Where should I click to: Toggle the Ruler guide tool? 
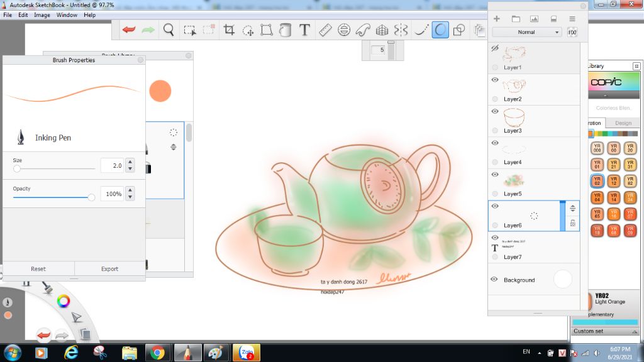[x=325, y=30]
